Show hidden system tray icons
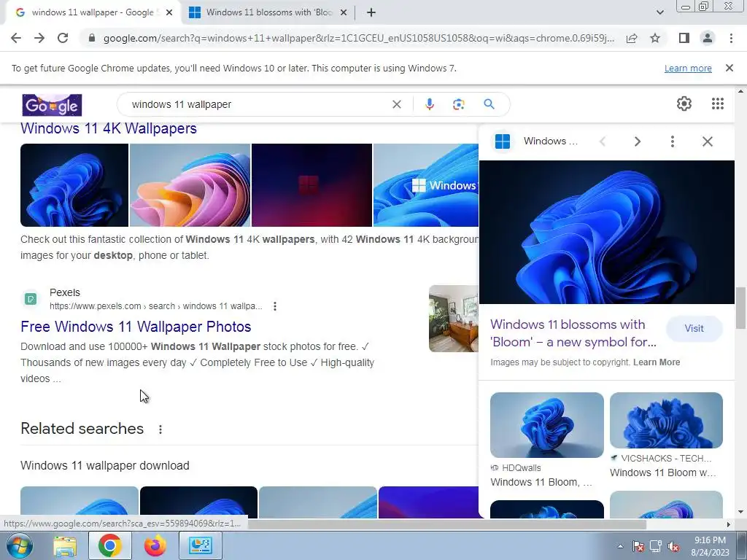747x560 pixels. [x=620, y=546]
